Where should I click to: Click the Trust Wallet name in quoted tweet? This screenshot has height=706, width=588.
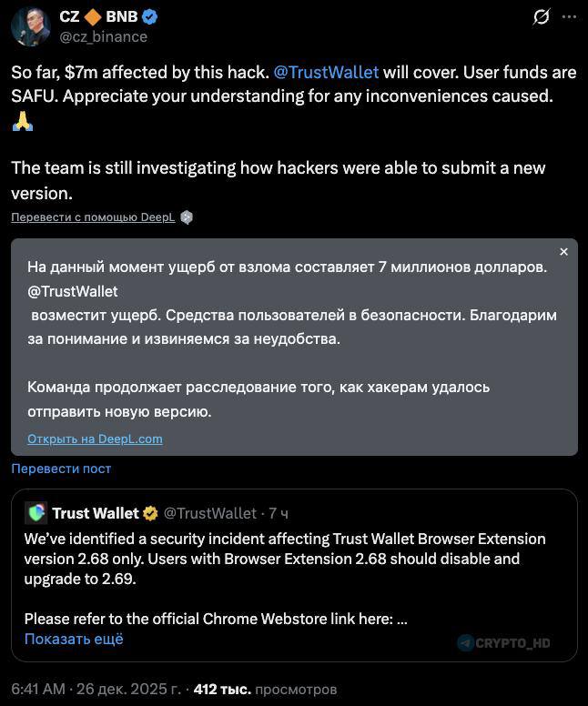95,513
